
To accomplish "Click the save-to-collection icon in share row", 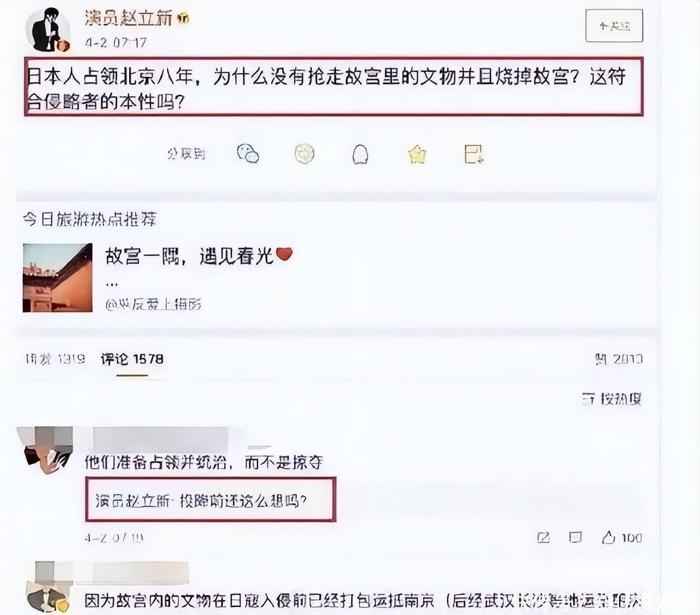I will tap(474, 154).
